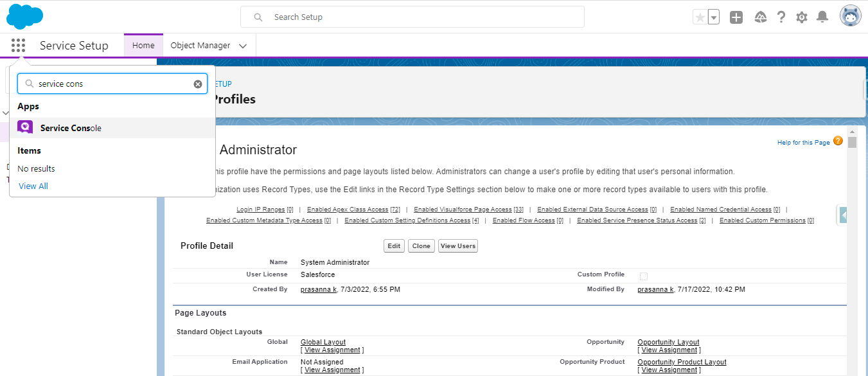Click the Clone button
This screenshot has width=868, height=376.
tap(421, 246)
